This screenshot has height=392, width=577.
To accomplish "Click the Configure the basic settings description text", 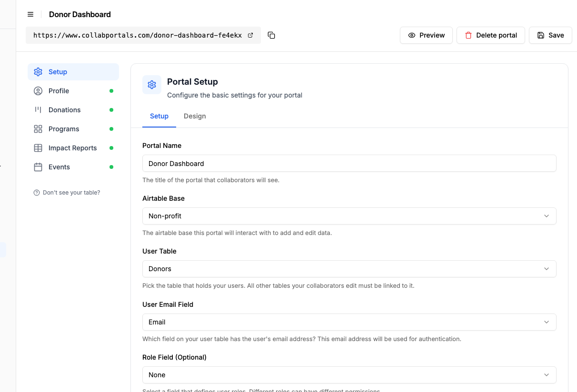I will tap(235, 95).
